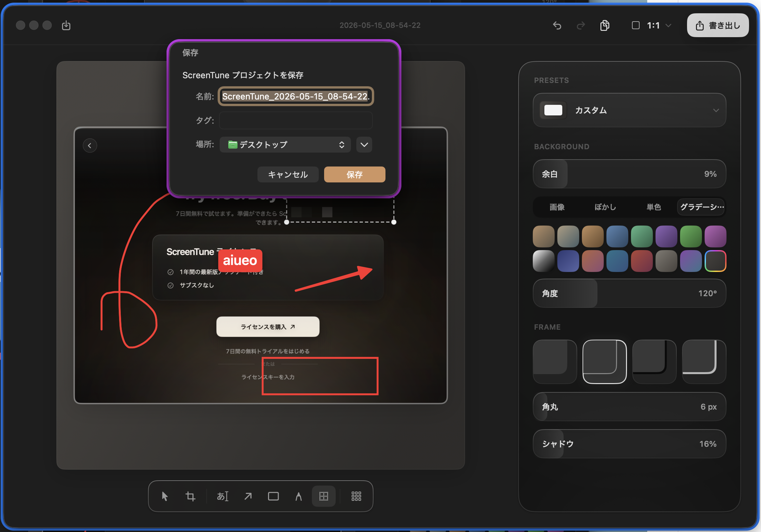Pick the white-to-black gradient swatch
The height and width of the screenshot is (532, 761).
pyautogui.click(x=544, y=261)
